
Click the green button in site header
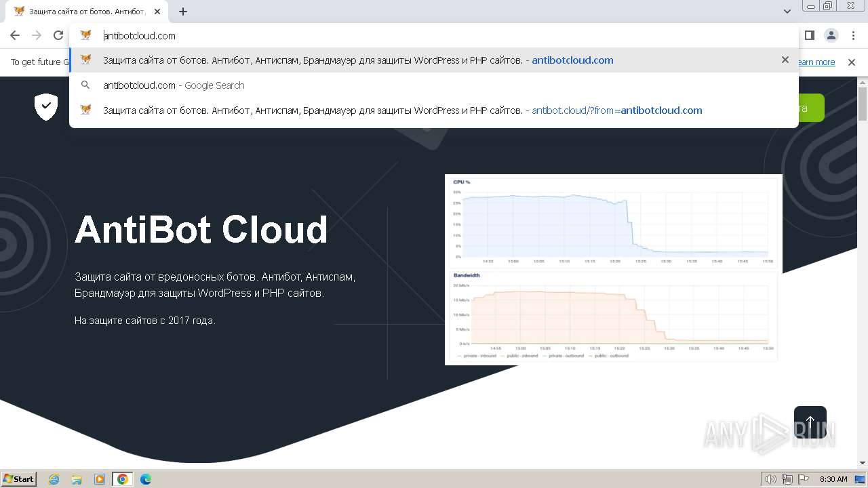tap(811, 108)
